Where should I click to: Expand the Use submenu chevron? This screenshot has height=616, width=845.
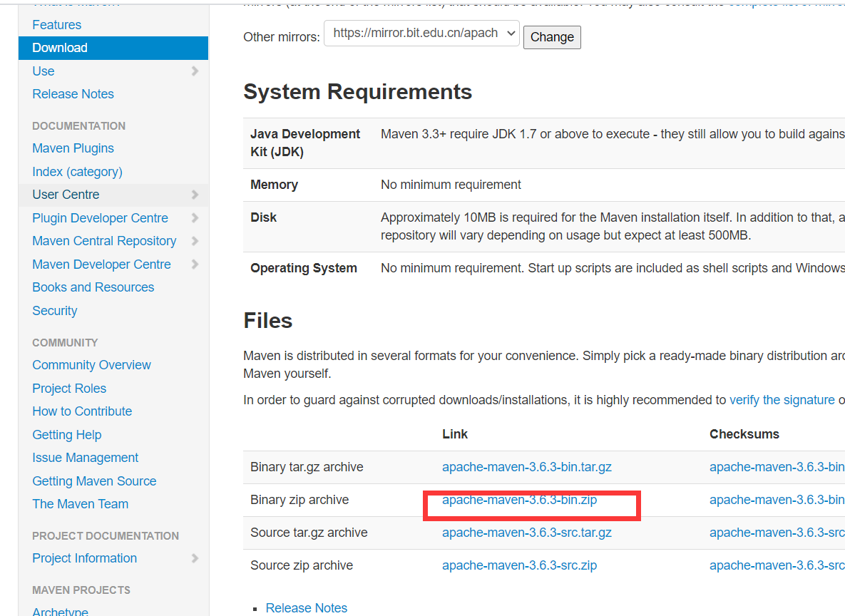(195, 71)
